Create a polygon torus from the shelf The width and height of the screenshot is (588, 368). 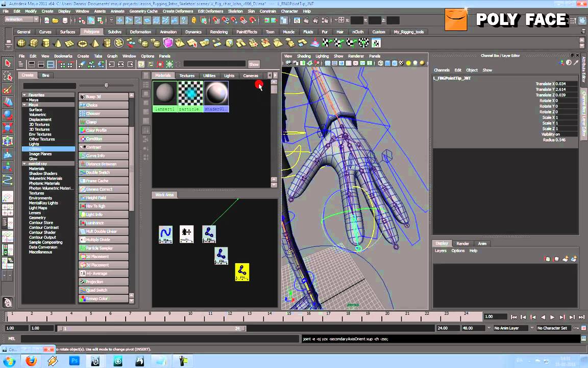click(82, 43)
